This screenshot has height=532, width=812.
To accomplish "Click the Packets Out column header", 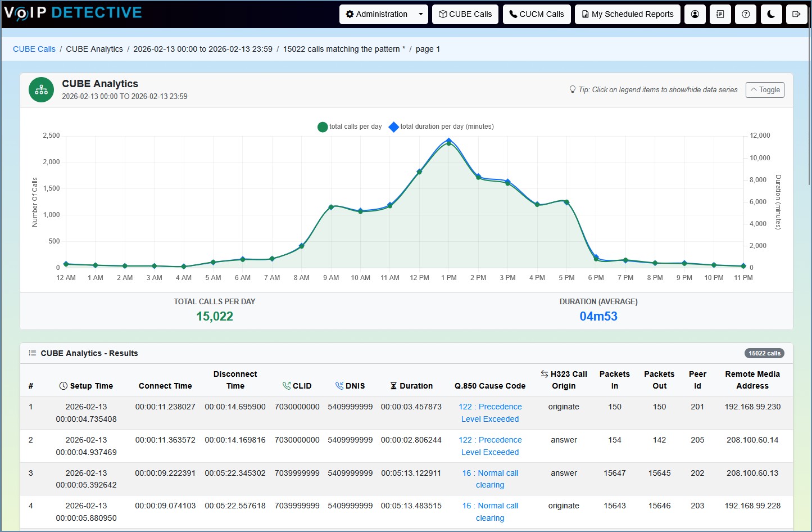I will click(x=659, y=380).
